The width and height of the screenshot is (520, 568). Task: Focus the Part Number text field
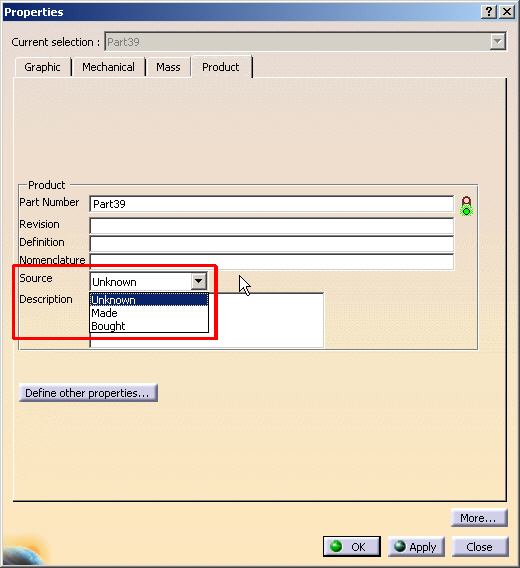[x=271, y=204]
